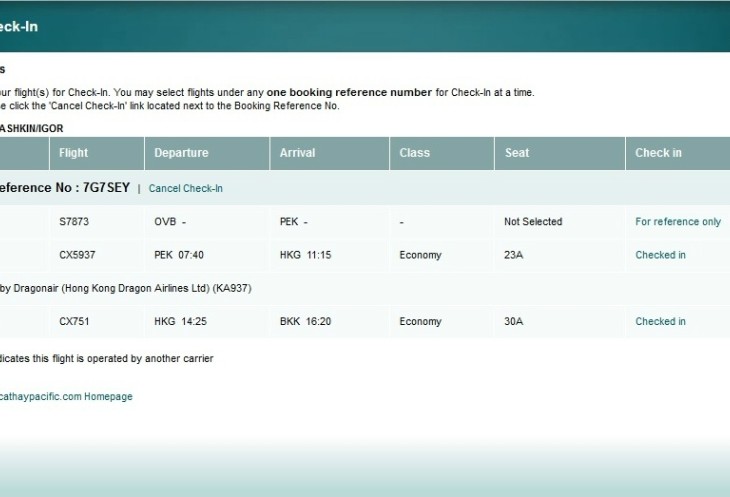
Task: Click the Class column header
Action: [414, 153]
